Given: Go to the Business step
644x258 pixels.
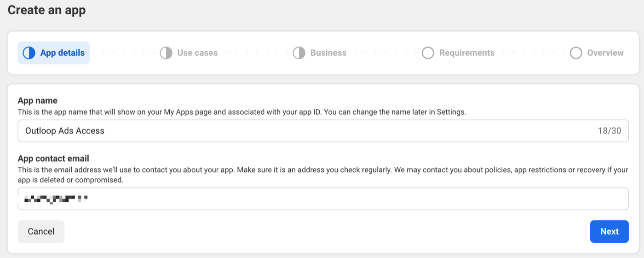Looking at the screenshot, I should coord(320,53).
